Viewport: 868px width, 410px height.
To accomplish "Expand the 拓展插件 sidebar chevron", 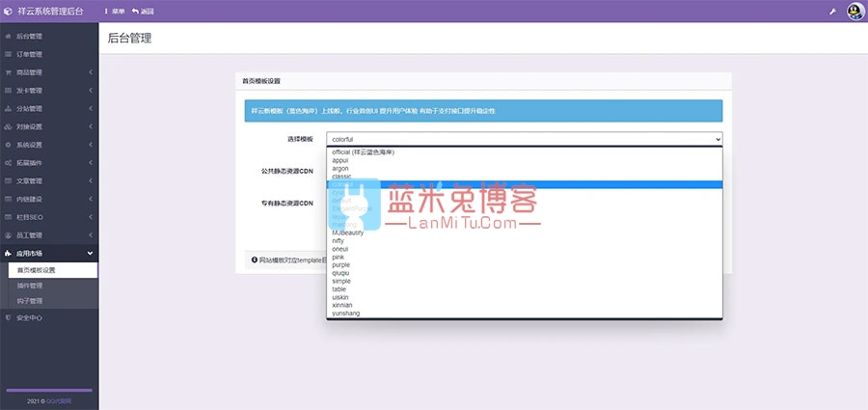I will (x=91, y=163).
